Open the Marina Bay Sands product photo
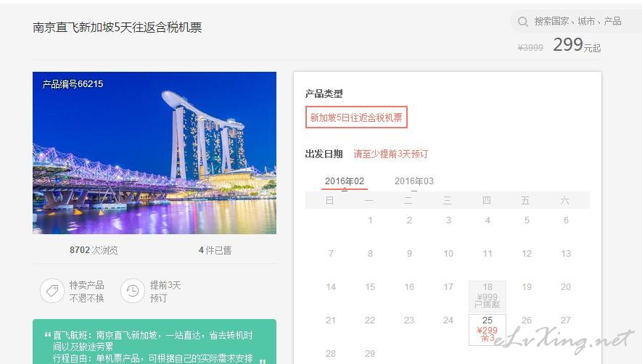The height and width of the screenshot is (364, 642). point(155,153)
